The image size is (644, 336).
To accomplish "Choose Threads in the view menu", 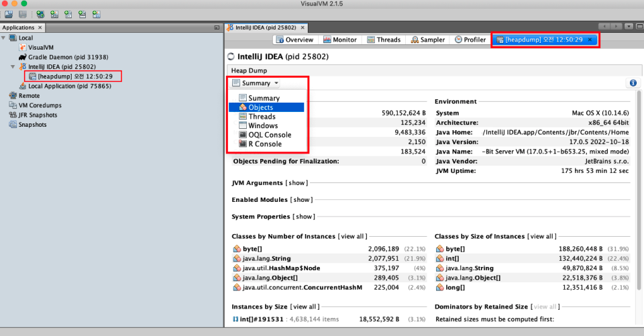I will (x=266, y=117).
